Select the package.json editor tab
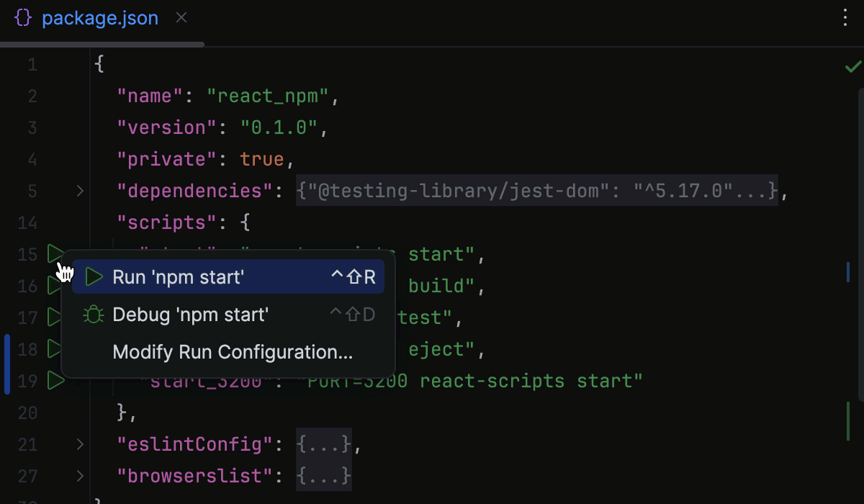 (x=100, y=17)
